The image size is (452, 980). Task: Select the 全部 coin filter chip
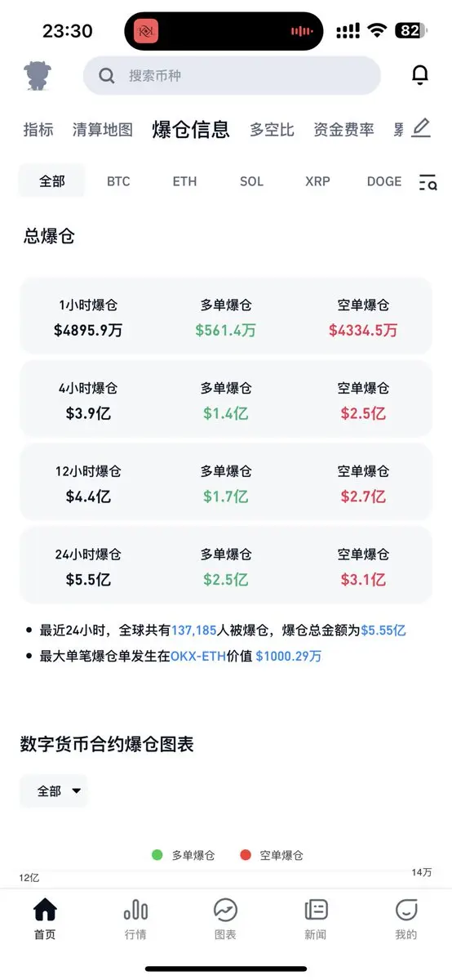(51, 181)
